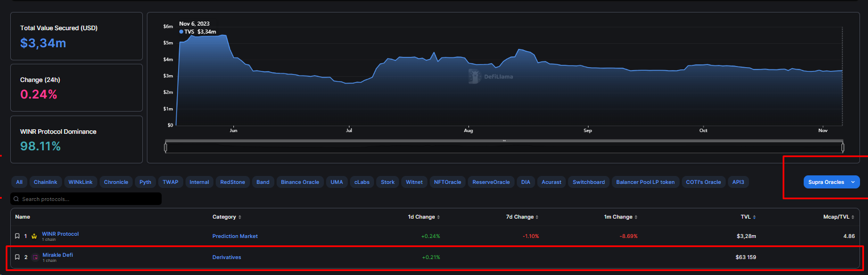Viewport: 868px width, 275px height.
Task: Open the Supra Oracles dropdown
Action: [832, 182]
